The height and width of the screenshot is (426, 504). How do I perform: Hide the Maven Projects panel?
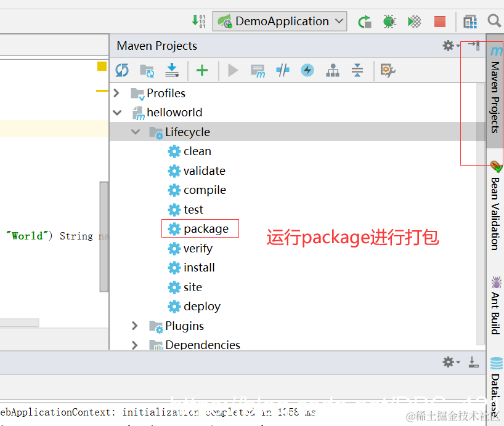click(x=474, y=46)
